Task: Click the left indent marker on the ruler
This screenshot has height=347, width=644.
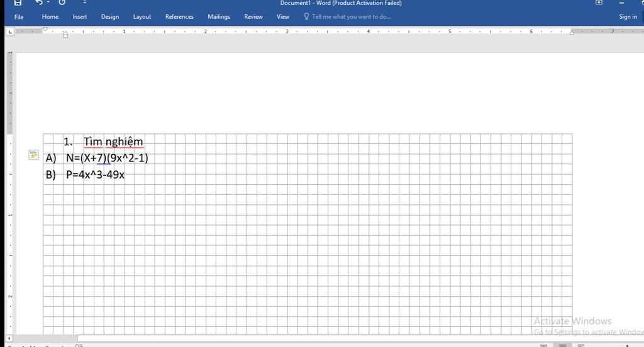Action: tap(65, 35)
